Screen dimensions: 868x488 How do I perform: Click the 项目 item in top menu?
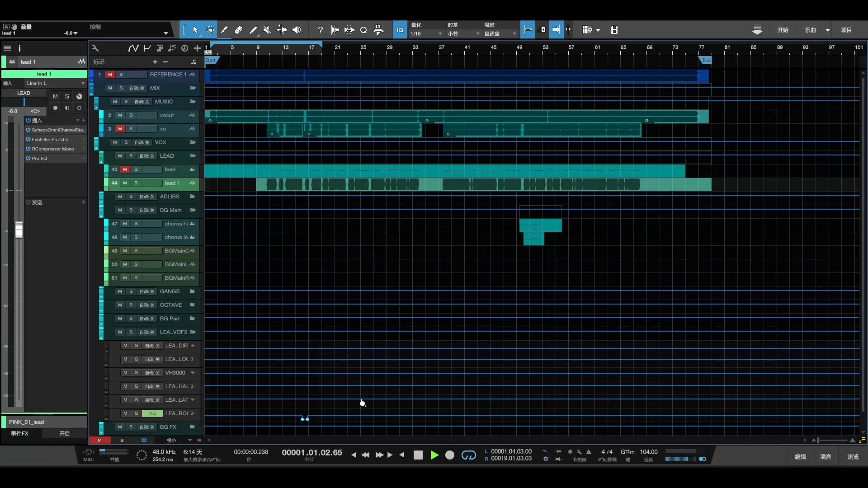pyautogui.click(x=847, y=30)
